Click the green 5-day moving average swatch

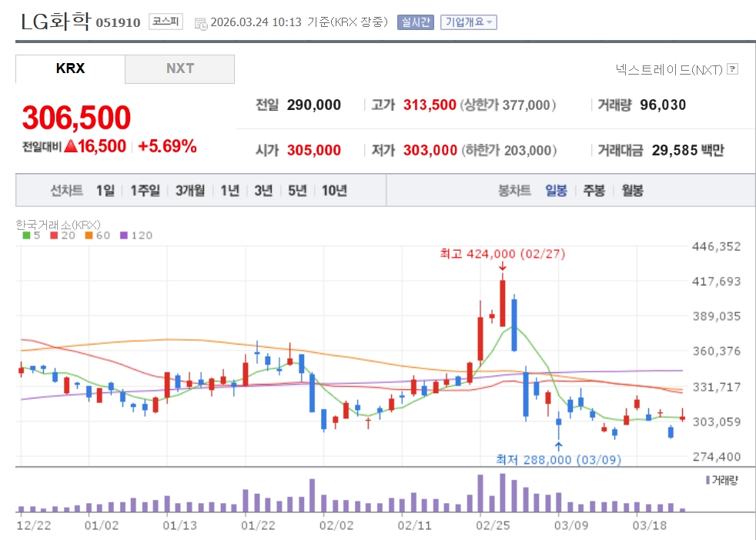(x=26, y=235)
